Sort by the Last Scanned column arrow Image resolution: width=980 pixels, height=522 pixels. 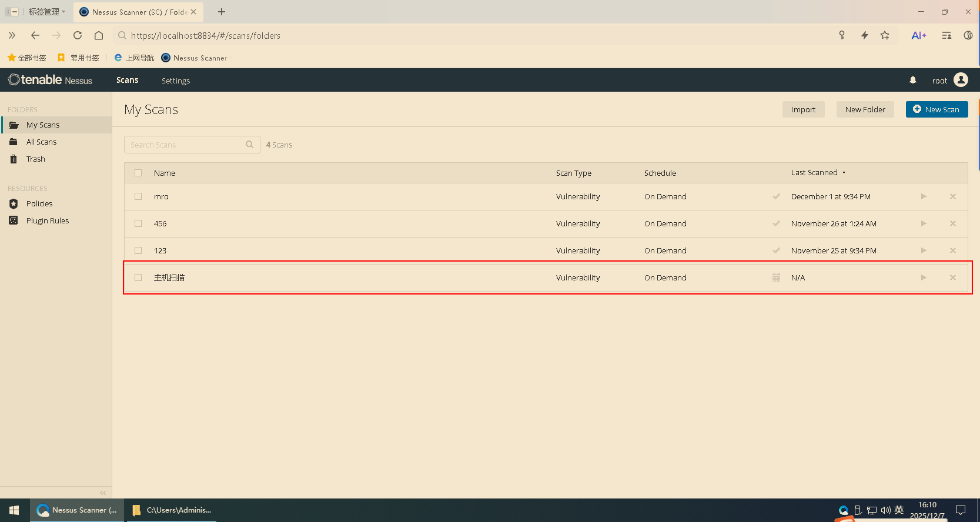pyautogui.click(x=844, y=173)
